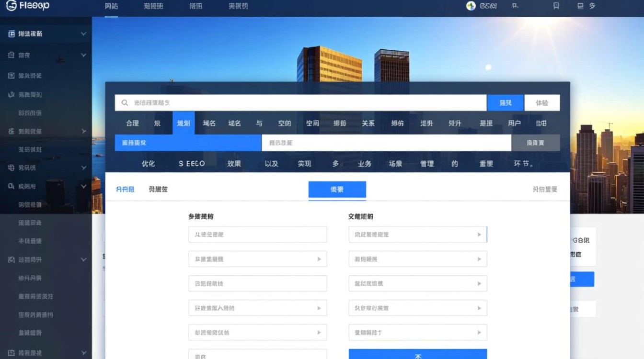The height and width of the screenshot is (359, 644).
Task: Click the bookmark icon in the top-right header
Action: coord(556,6)
